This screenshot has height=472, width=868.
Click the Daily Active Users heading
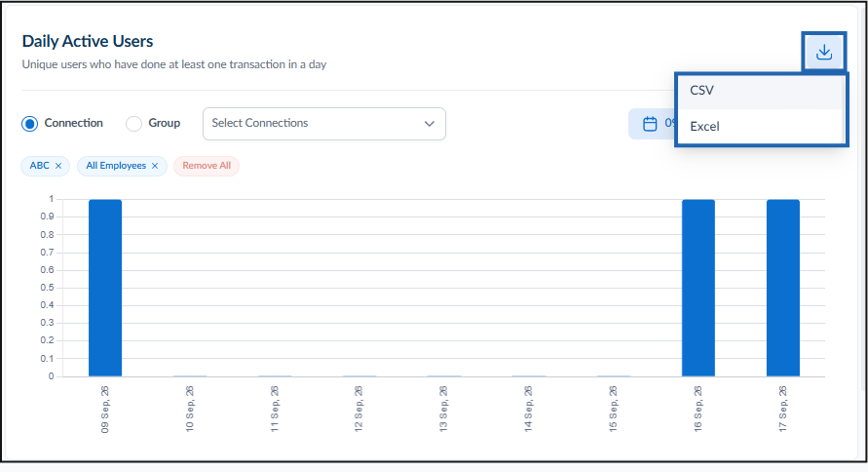[x=88, y=41]
